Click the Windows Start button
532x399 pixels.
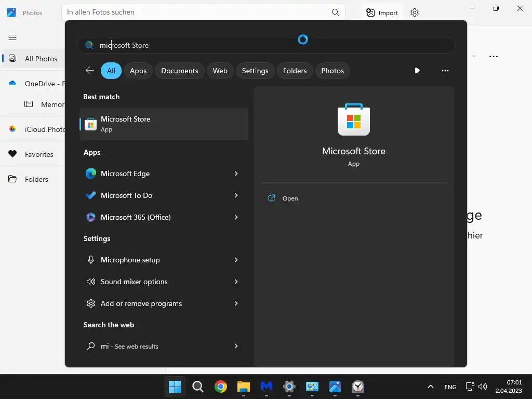(x=175, y=387)
